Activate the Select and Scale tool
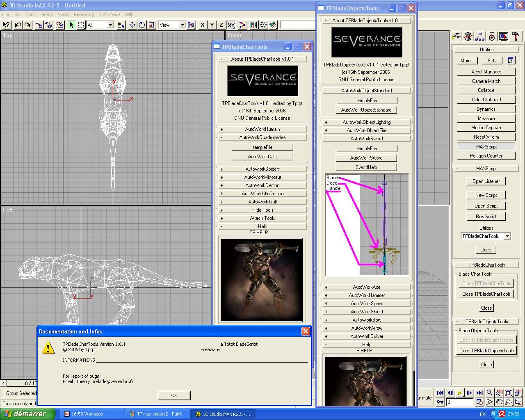The width and height of the screenshot is (525, 420). coord(152,25)
